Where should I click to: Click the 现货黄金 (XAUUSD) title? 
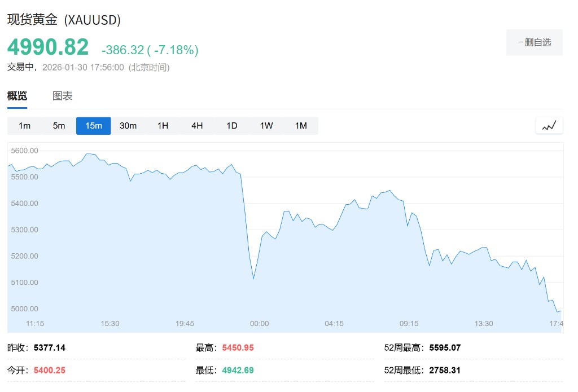64,20
